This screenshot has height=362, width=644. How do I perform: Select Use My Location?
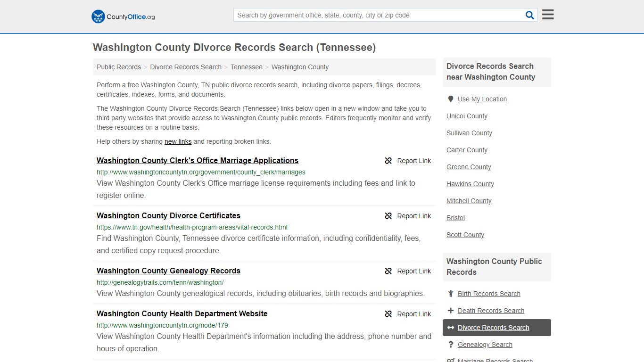[482, 99]
